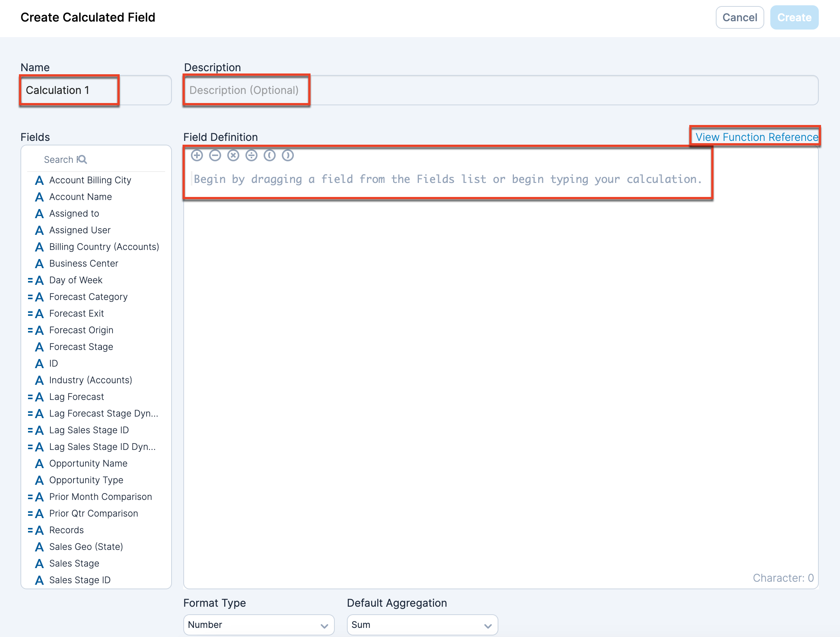
Task: Open the Format Type dropdown
Action: (x=258, y=625)
